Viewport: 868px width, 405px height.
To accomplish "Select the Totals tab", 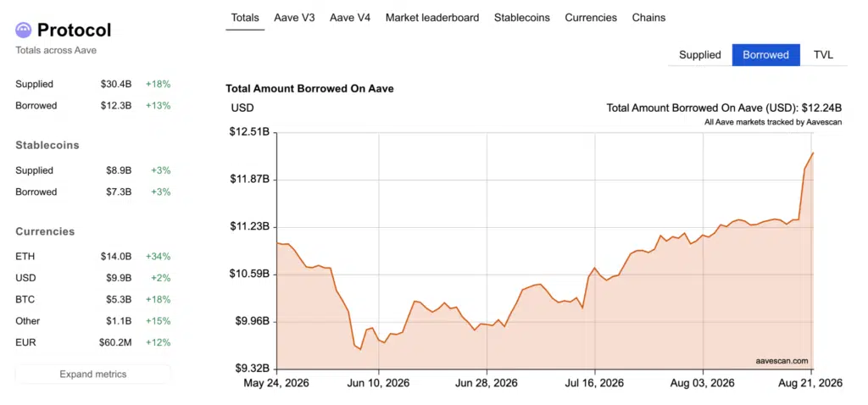I will [245, 18].
